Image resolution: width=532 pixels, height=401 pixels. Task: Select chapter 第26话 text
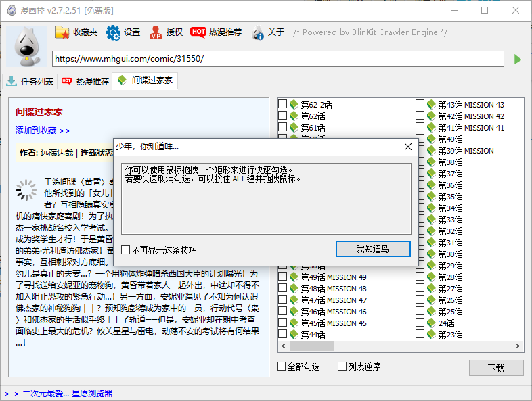(x=450, y=300)
